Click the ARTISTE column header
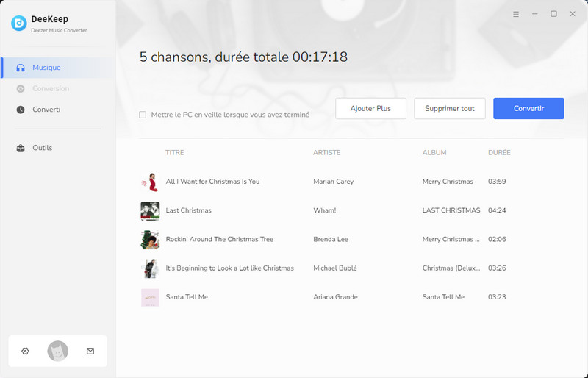Image resolution: width=588 pixels, height=378 pixels. point(327,153)
